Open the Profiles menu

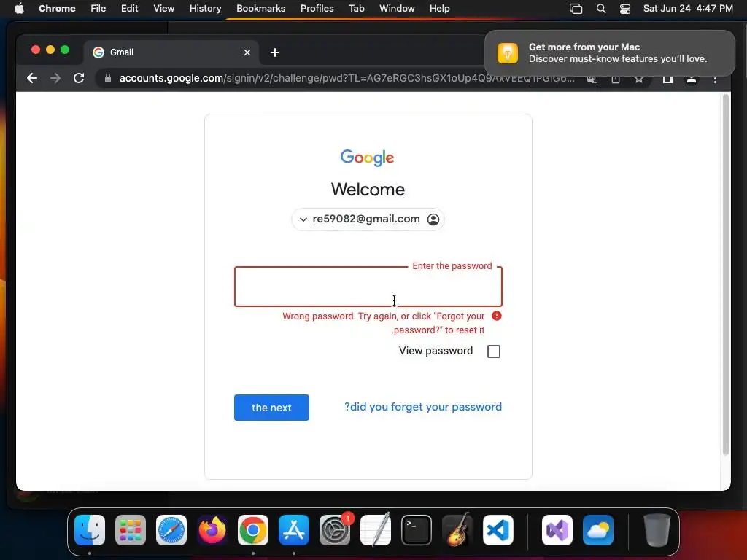317,9
